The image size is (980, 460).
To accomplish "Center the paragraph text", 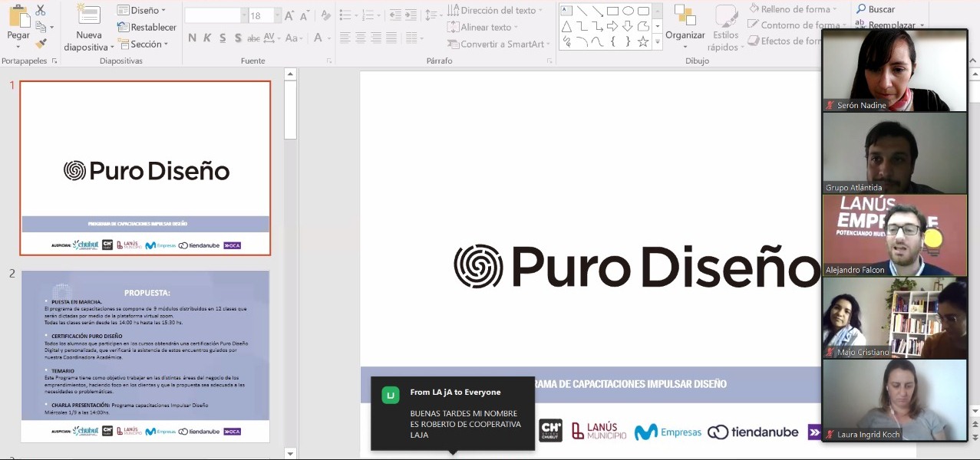I will [361, 38].
